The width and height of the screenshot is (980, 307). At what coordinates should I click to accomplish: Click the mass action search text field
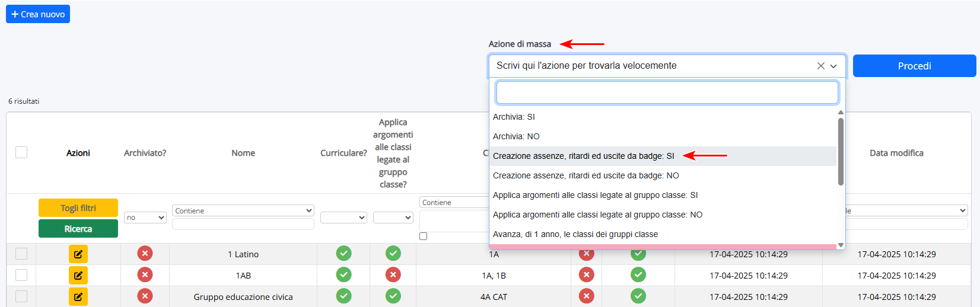(x=667, y=92)
